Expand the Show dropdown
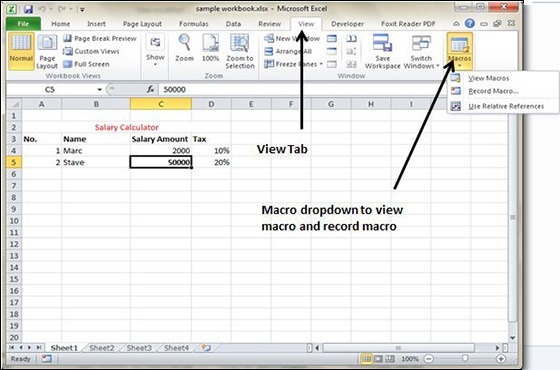 coord(155,51)
